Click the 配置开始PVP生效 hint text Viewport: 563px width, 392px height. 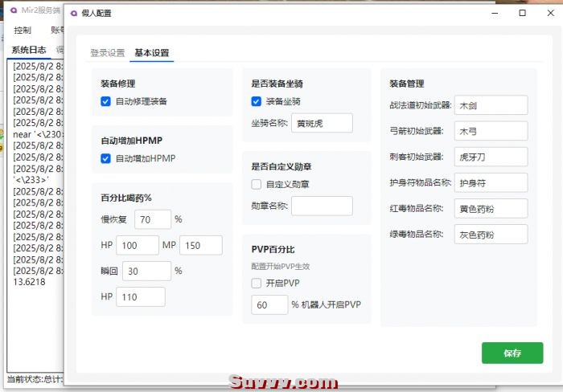click(281, 267)
